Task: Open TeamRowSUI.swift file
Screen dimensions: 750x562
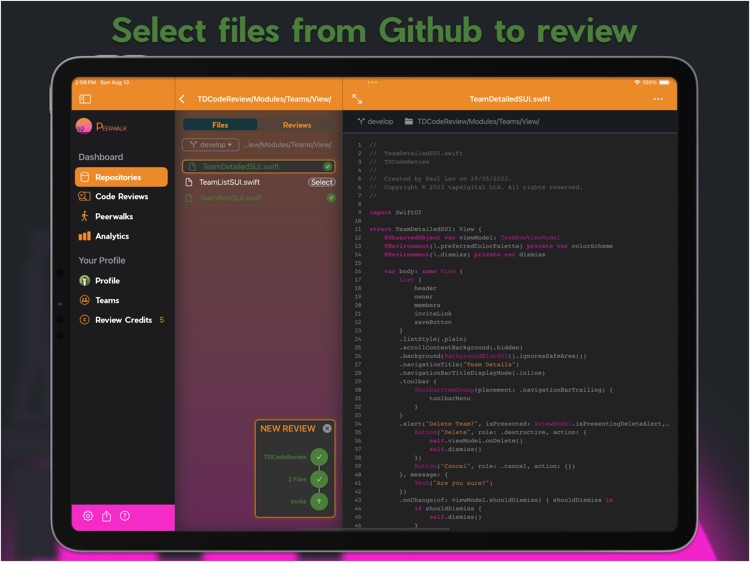Action: point(231,198)
